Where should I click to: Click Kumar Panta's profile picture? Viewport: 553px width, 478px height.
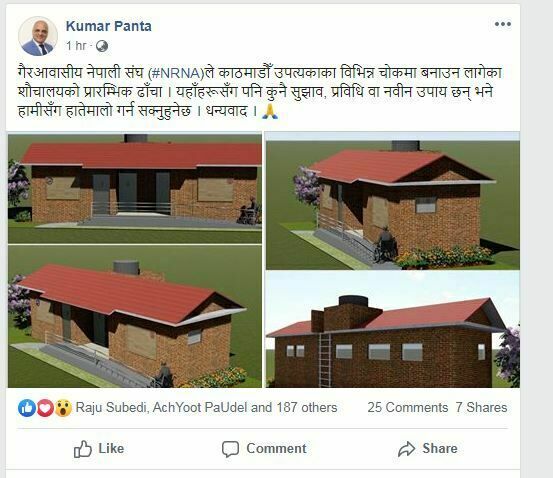(x=38, y=36)
